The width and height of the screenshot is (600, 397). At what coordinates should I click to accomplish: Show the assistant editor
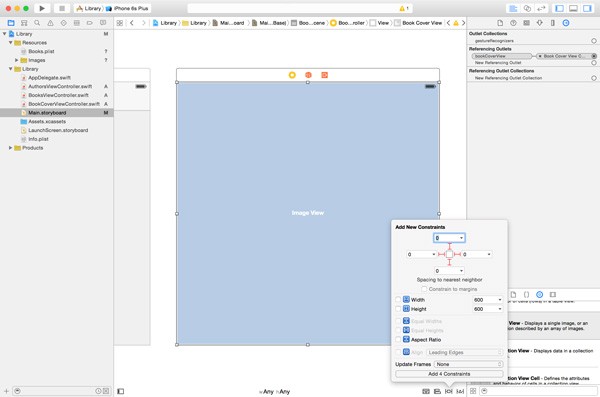click(x=527, y=8)
